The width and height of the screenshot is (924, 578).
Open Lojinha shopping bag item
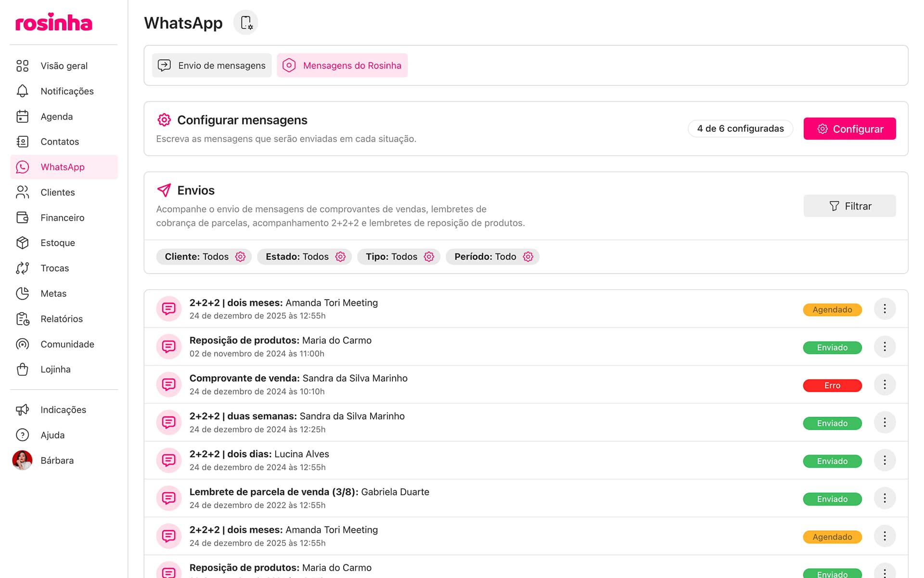(x=55, y=369)
